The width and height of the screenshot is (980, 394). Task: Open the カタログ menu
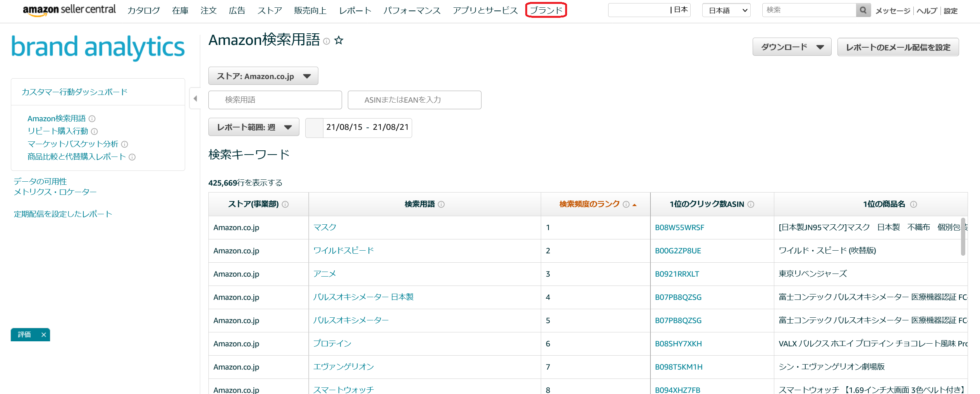click(x=144, y=10)
